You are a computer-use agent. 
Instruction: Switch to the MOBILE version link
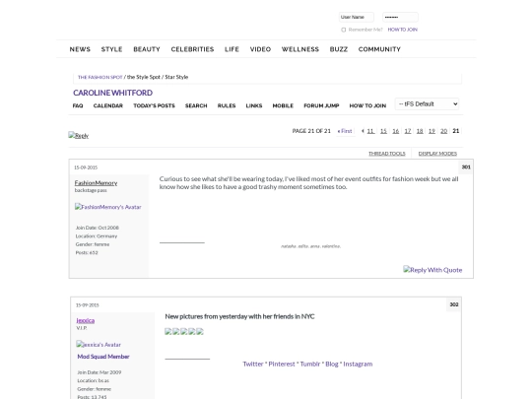tap(283, 105)
